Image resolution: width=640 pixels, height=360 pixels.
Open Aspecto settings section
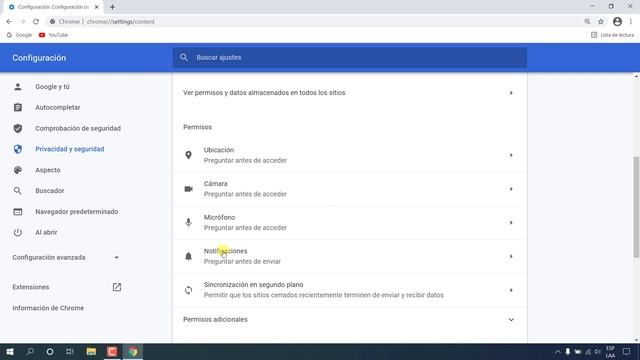click(48, 170)
